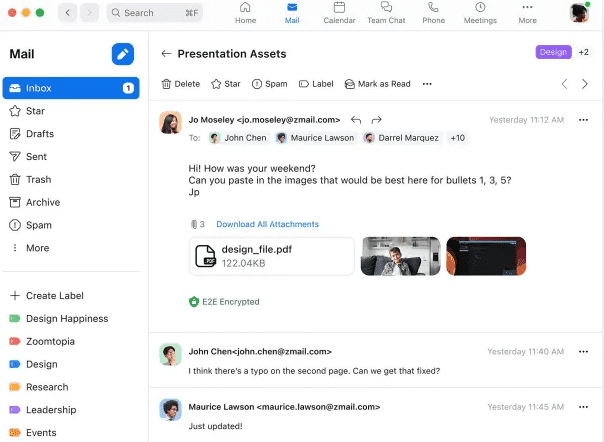Click Jo Moseley's avatar
The width and height of the screenshot is (604, 442).
(x=170, y=123)
